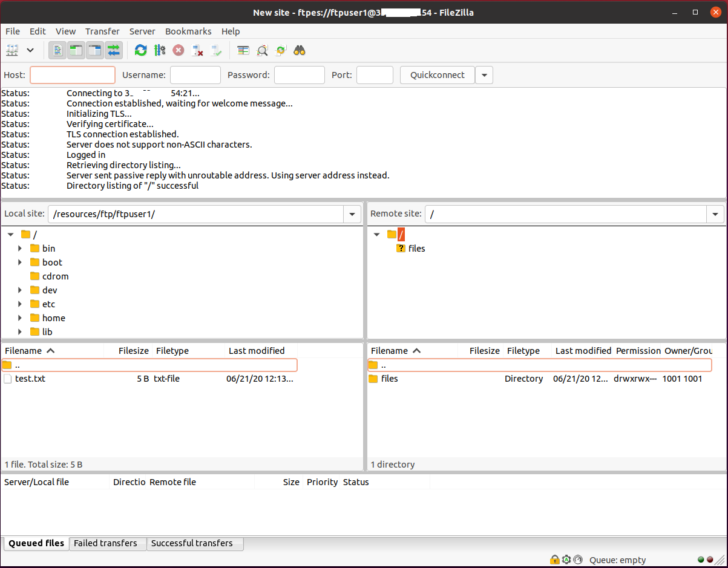Expand the local bin folder

[x=20, y=249]
